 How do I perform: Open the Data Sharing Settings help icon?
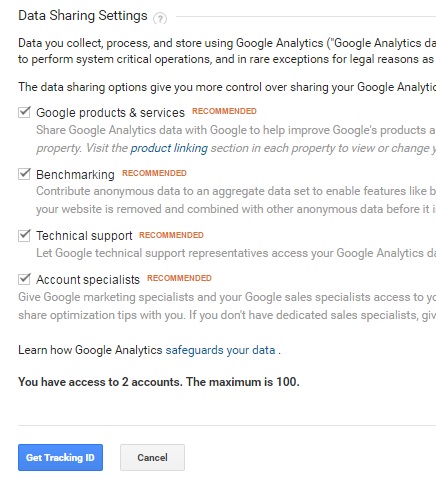(x=160, y=18)
